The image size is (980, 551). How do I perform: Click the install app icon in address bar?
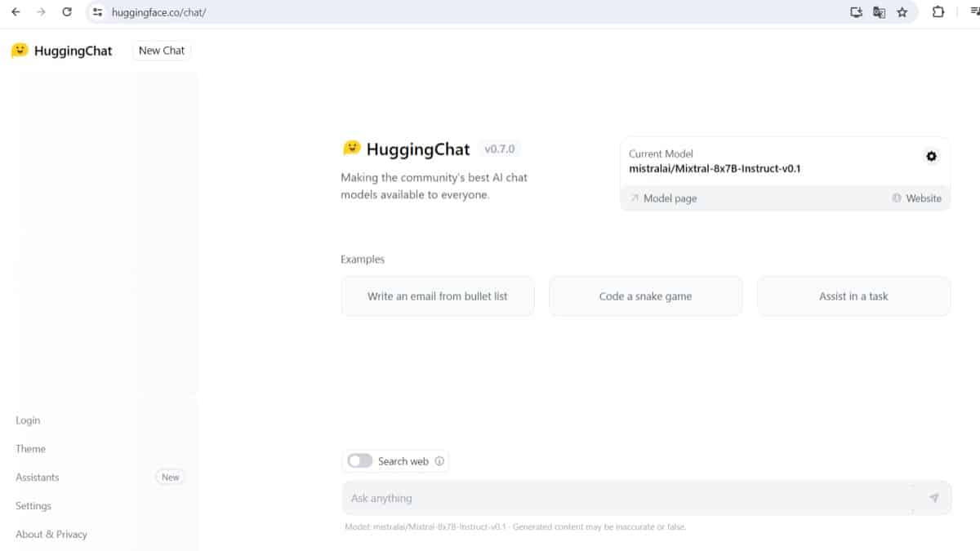click(x=856, y=12)
